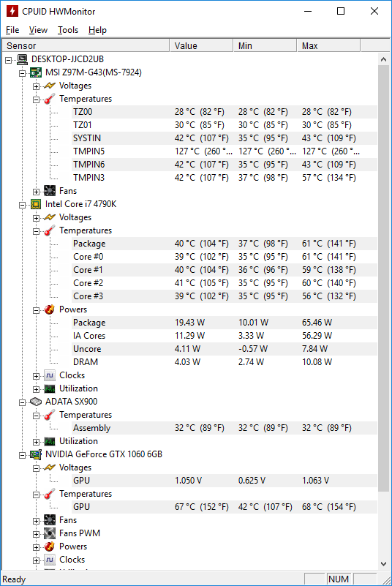
Task: Click the GPU Temperatures thermometer icon
Action: pos(50,494)
